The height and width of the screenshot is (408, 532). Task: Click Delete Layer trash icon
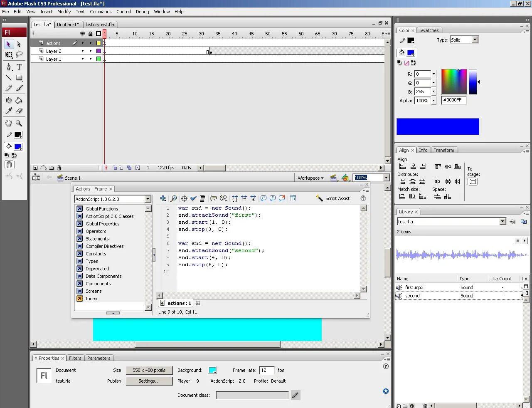(59, 168)
